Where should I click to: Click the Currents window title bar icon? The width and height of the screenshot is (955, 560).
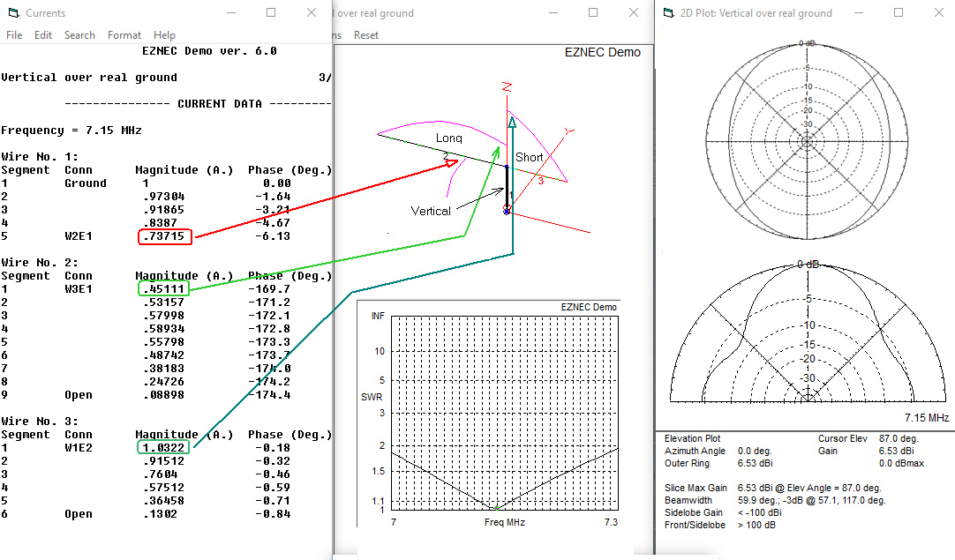pyautogui.click(x=12, y=13)
